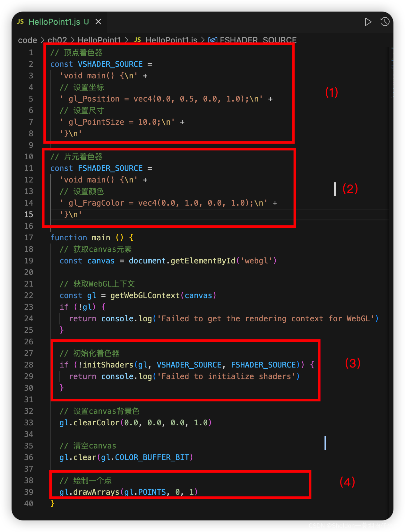Click line number 17 in the gutter

[29, 238]
